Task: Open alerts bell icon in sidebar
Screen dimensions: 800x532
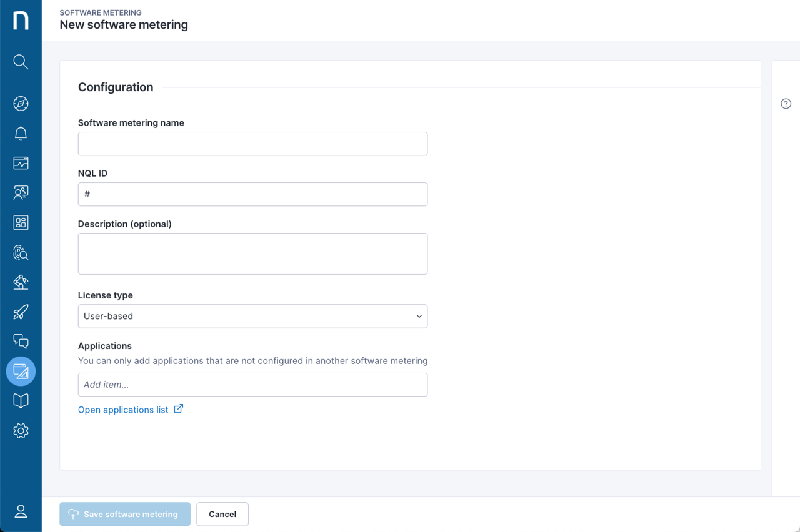Action: 21,134
